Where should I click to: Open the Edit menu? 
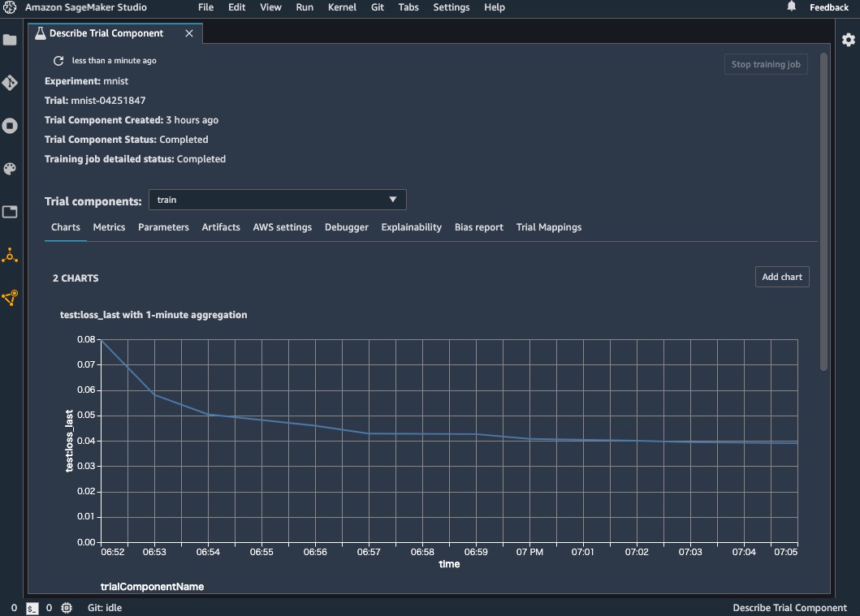tap(237, 7)
